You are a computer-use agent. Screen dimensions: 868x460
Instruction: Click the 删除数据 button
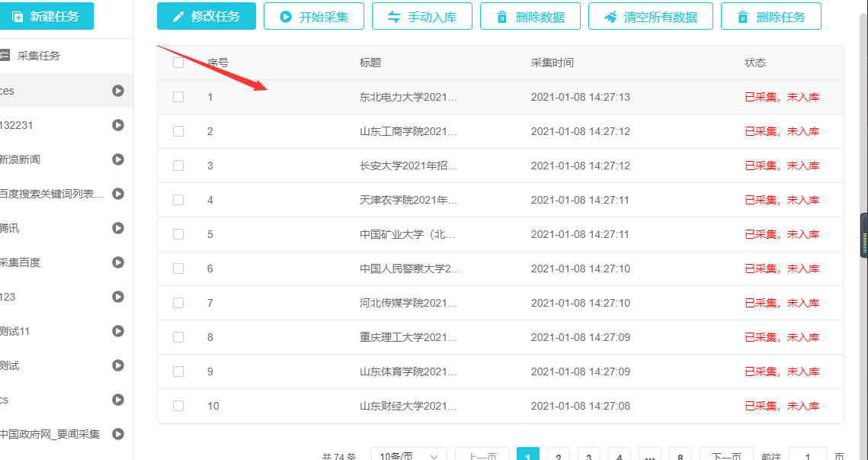click(x=530, y=16)
